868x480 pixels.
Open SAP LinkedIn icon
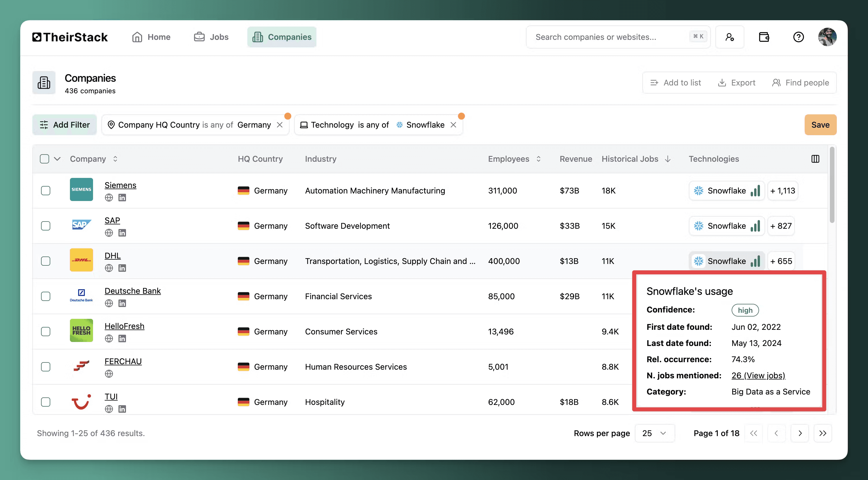(122, 233)
